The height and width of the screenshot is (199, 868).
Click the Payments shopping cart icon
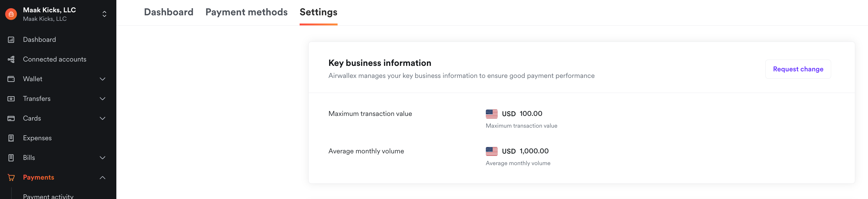(11, 177)
